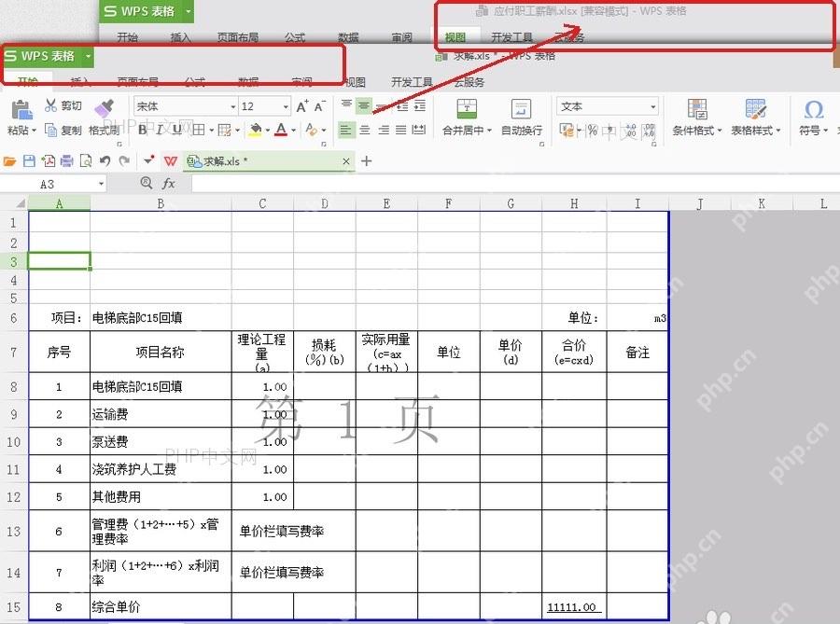The image size is (840, 624).
Task: Open the Name Box dropdown showing A3
Action: (101, 184)
